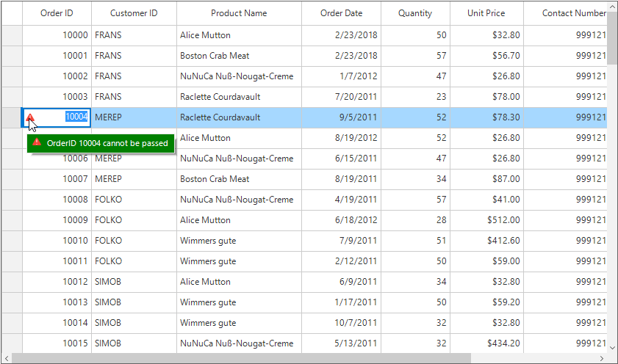The height and width of the screenshot is (364, 618).
Task: Click SIMOB in order 10012 row
Action: click(108, 282)
